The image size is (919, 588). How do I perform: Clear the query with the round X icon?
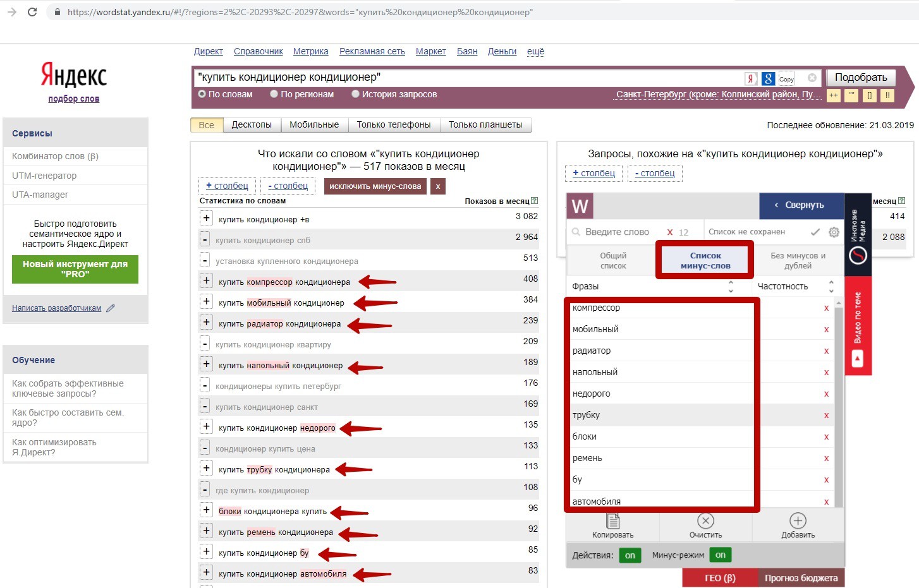[812, 78]
